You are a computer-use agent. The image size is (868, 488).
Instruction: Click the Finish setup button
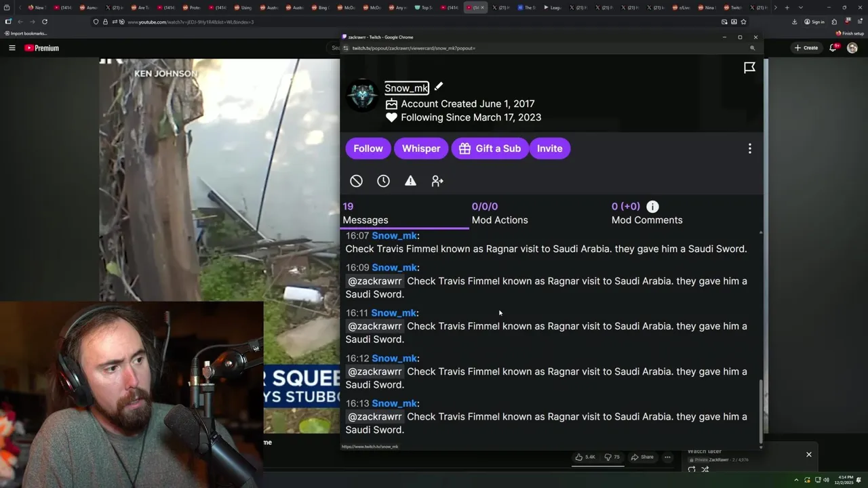coord(850,33)
